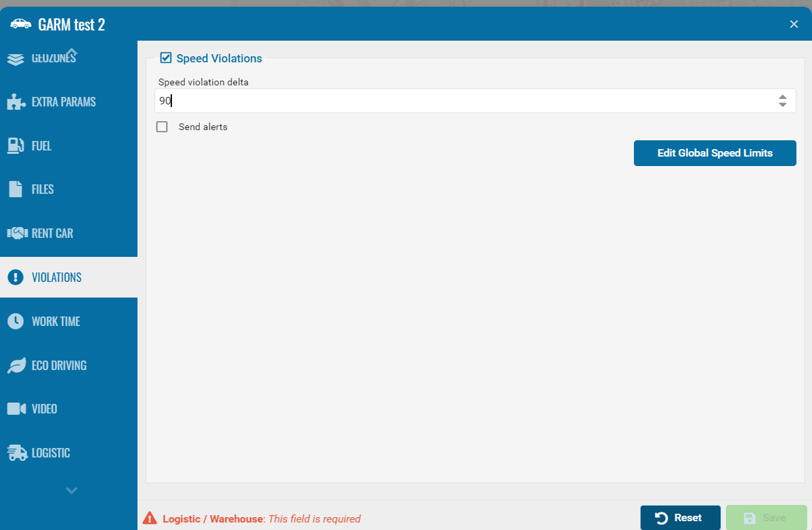Image resolution: width=812 pixels, height=530 pixels.
Task: Open the Violations tab
Action: coord(57,277)
